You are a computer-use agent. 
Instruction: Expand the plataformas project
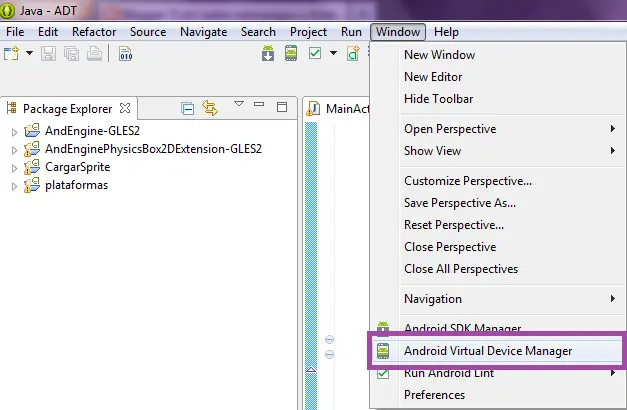(x=14, y=186)
